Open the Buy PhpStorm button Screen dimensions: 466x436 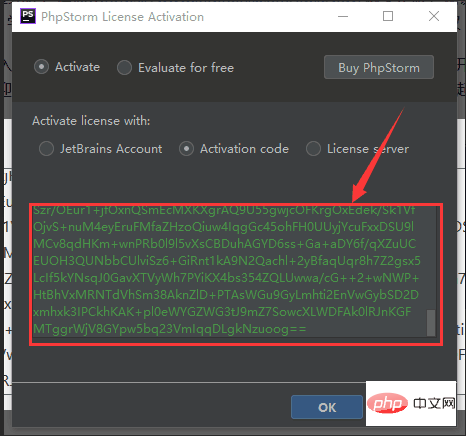coord(379,67)
